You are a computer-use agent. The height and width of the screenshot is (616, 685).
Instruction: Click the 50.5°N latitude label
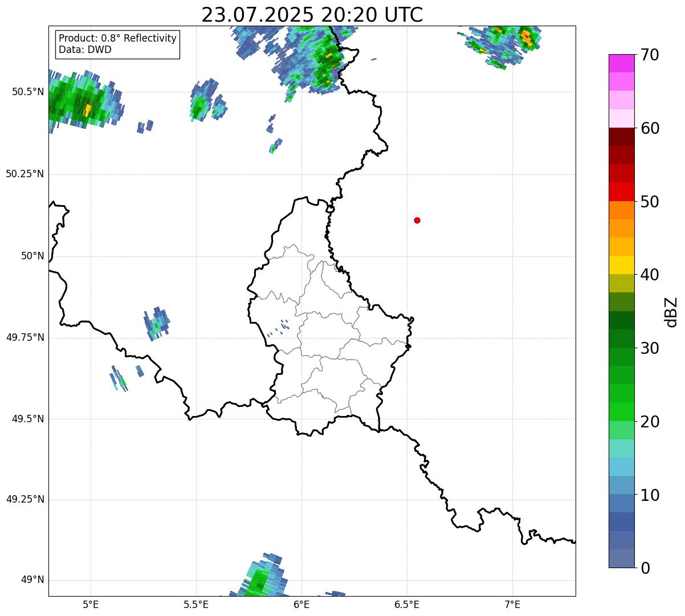pyautogui.click(x=28, y=92)
